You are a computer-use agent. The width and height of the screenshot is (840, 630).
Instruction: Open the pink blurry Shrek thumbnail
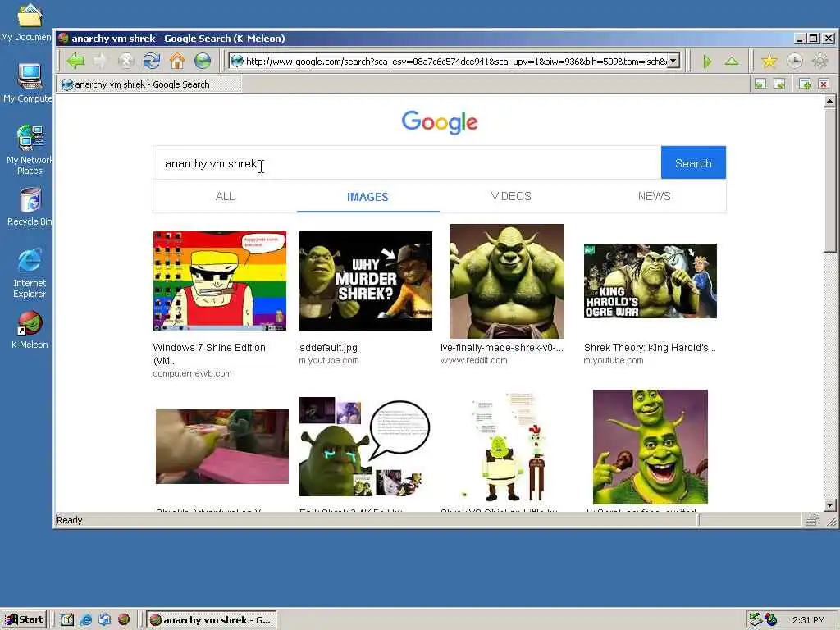pos(222,447)
